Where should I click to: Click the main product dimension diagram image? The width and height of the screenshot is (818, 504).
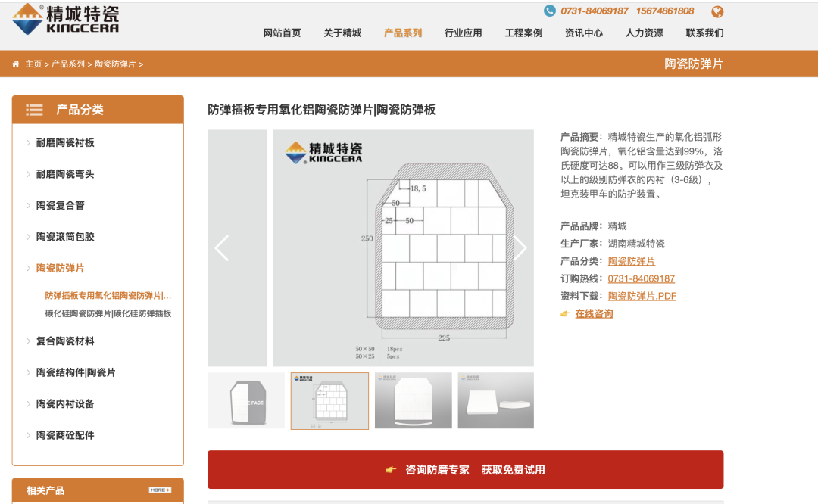click(403, 248)
